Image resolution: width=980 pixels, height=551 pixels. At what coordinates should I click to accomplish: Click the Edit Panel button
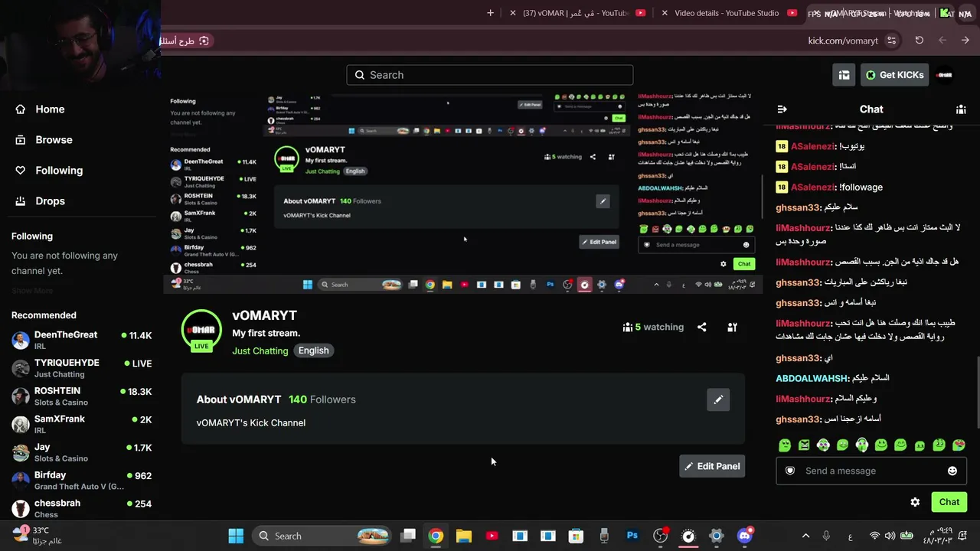(712, 466)
